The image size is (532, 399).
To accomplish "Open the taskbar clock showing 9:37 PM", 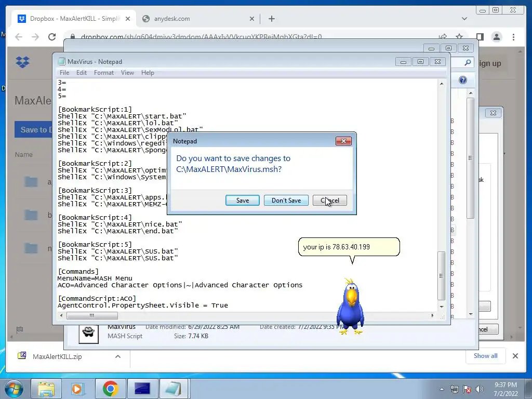I will [506, 389].
